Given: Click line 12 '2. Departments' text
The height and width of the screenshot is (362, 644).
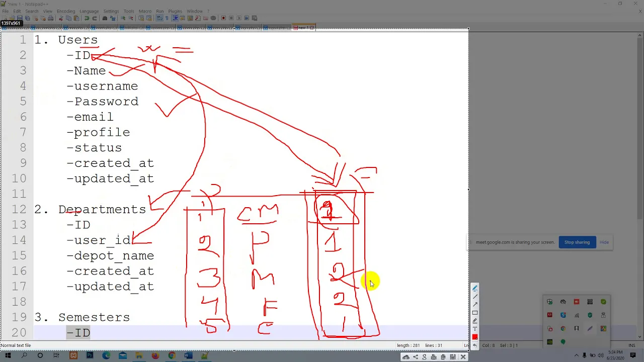Looking at the screenshot, I should pos(90,209).
